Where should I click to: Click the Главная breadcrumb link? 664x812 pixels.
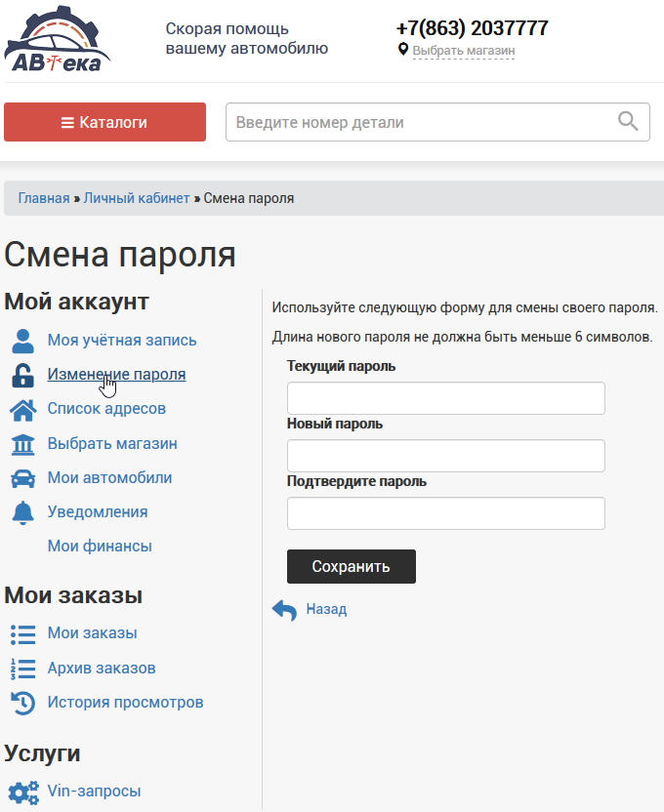(x=44, y=198)
